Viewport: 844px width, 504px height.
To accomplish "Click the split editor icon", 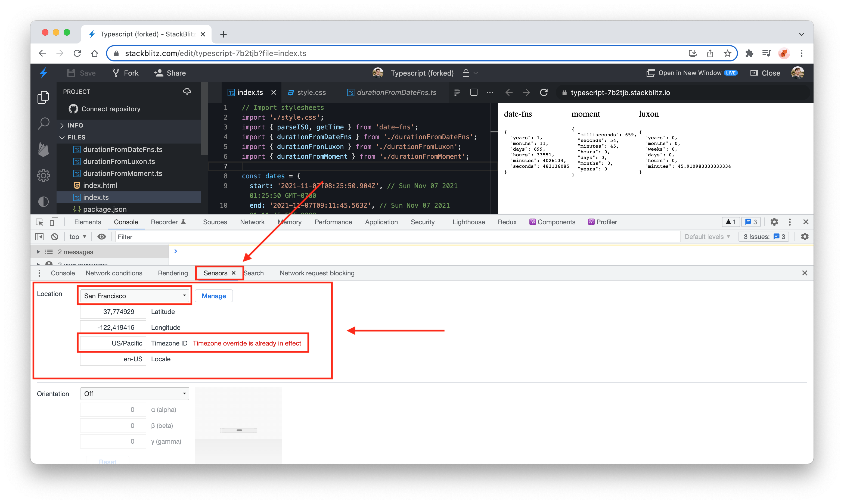I will pos(474,92).
